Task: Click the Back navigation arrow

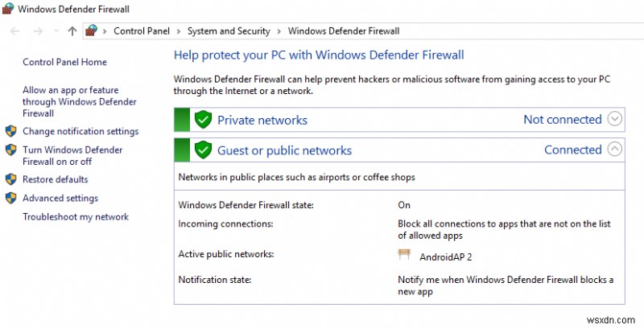Action: tap(15, 31)
